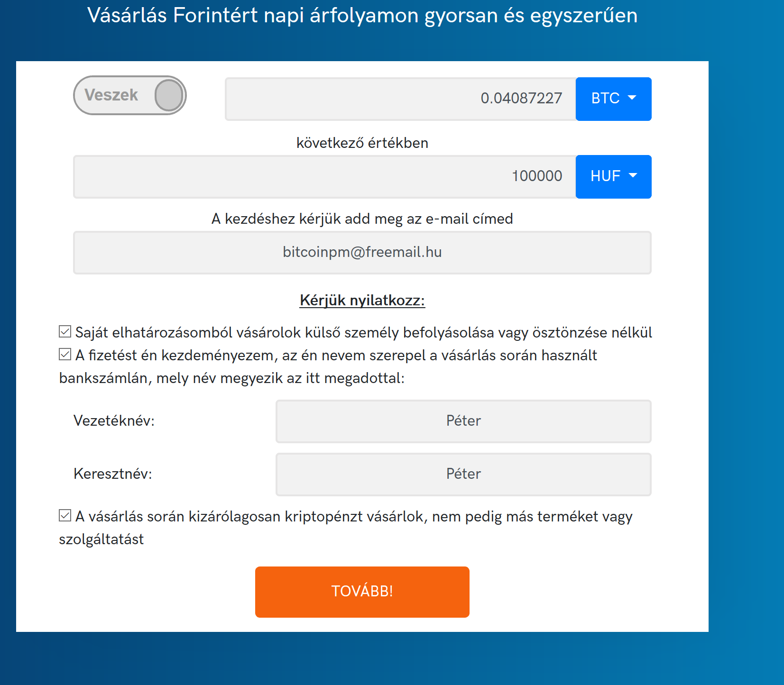Screen dimensions: 784x685
Task: Click the Keresztnév name input field
Action: tap(463, 474)
